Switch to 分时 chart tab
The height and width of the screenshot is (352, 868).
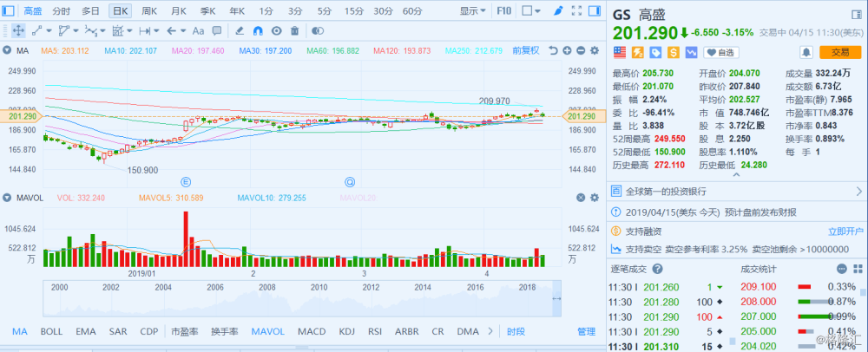click(x=62, y=10)
